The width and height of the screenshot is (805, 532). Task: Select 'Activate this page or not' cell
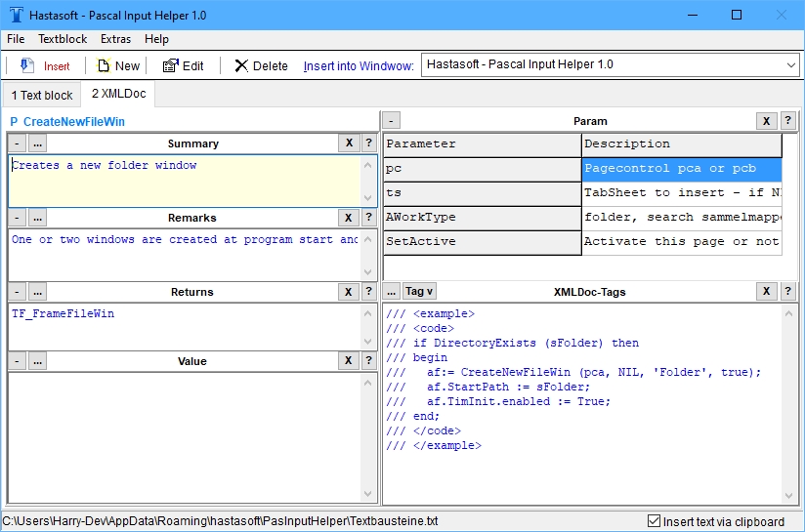tap(682, 242)
